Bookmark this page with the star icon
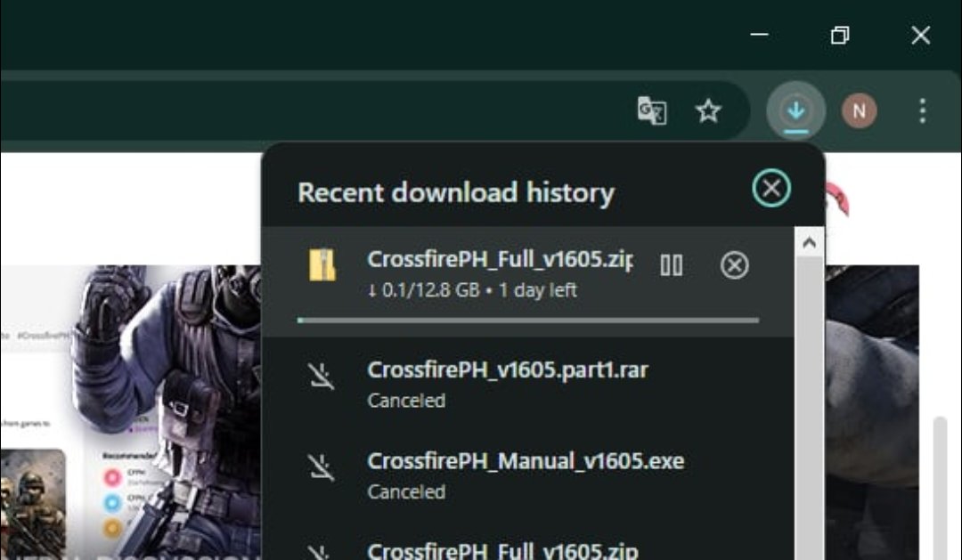This screenshot has width=962, height=560. (708, 111)
